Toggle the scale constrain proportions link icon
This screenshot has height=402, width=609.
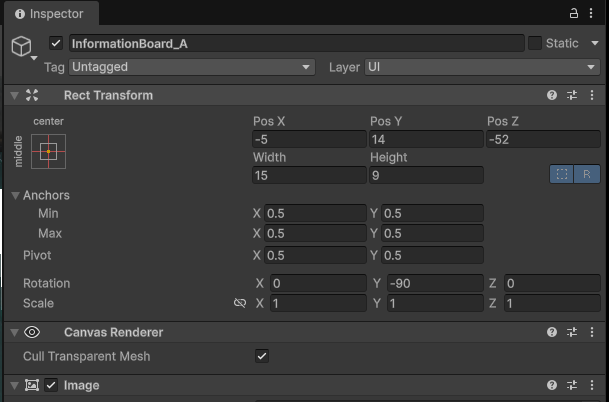point(239,303)
